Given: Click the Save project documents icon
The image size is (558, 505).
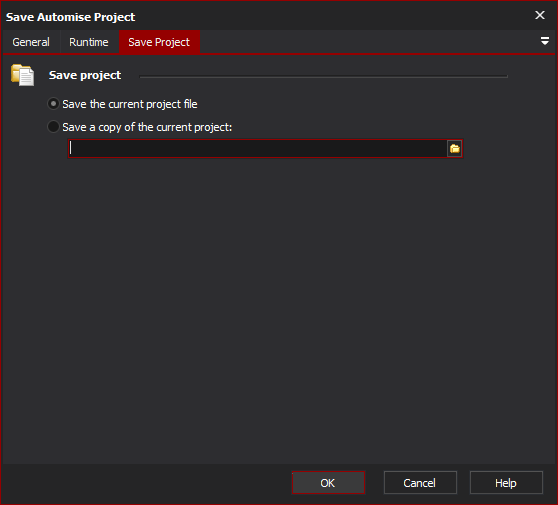Looking at the screenshot, I should pos(22,75).
